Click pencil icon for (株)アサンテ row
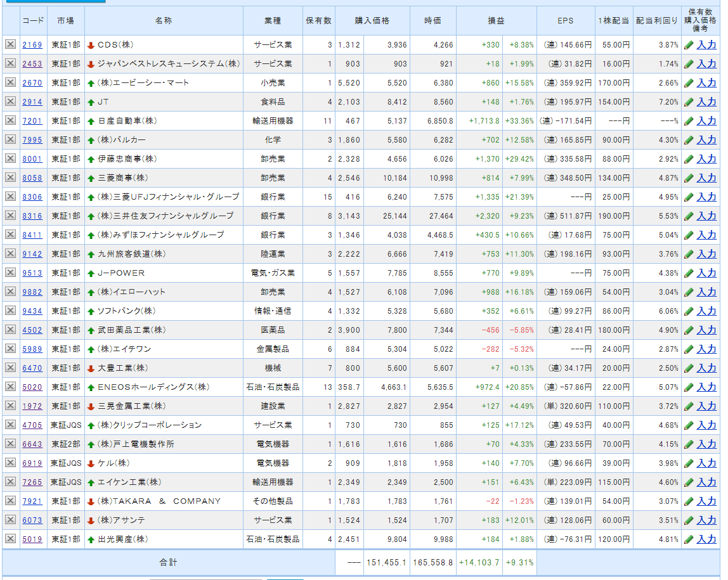The height and width of the screenshot is (580, 728). click(689, 520)
